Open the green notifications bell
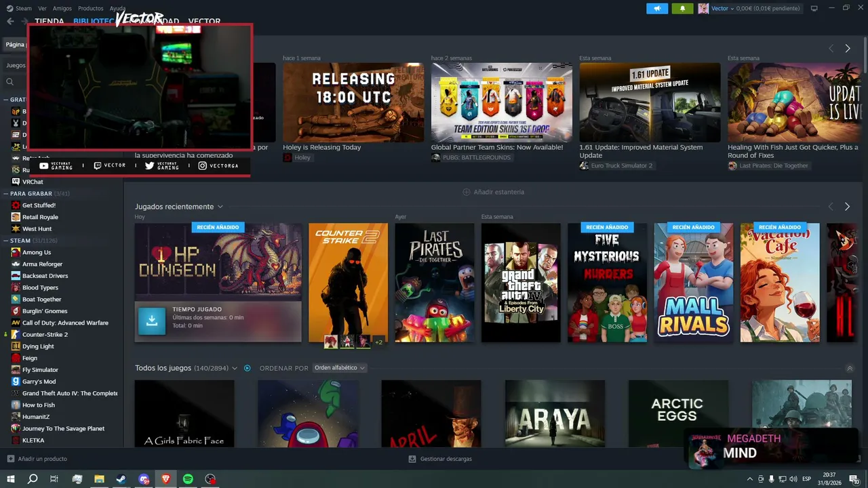This screenshot has height=488, width=868. pyautogui.click(x=682, y=8)
